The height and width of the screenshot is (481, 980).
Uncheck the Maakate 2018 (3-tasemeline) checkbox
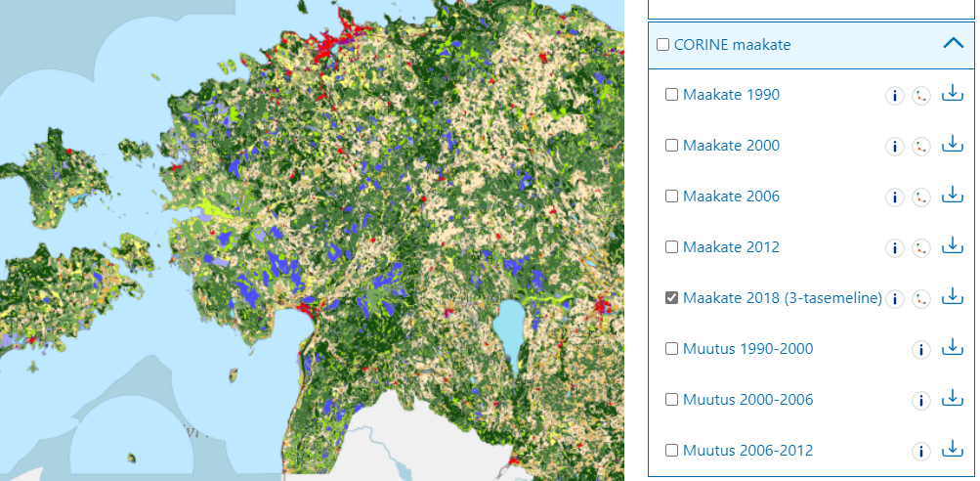point(671,298)
